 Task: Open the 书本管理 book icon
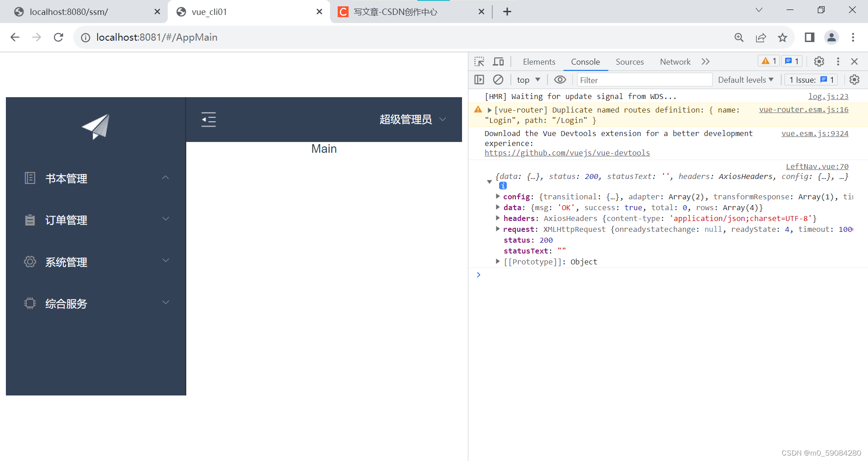point(30,178)
